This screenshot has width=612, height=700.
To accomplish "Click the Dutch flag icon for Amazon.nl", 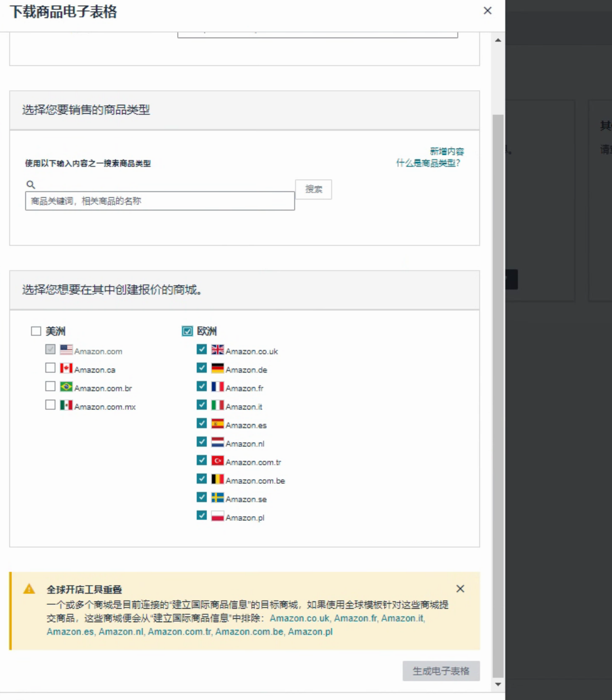I will [217, 442].
